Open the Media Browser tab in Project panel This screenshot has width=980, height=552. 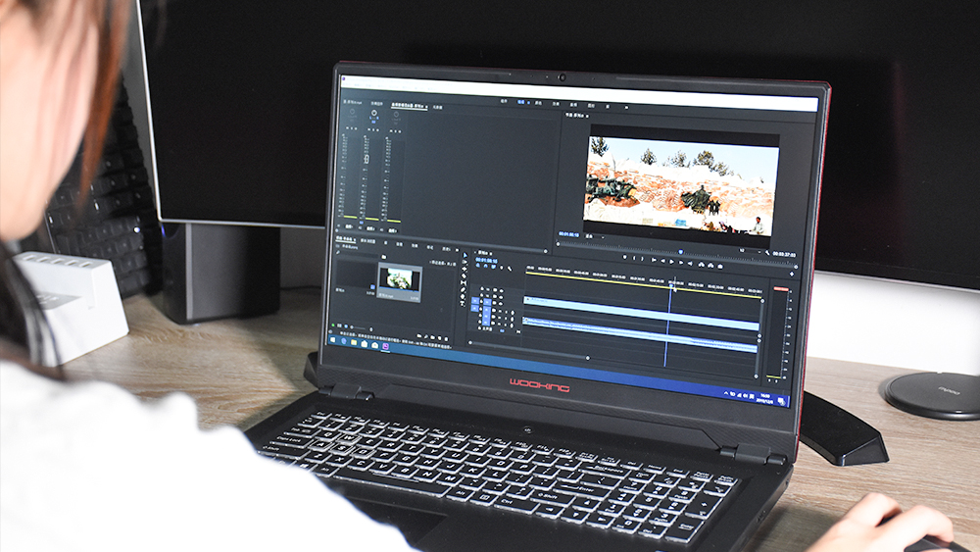(x=368, y=240)
